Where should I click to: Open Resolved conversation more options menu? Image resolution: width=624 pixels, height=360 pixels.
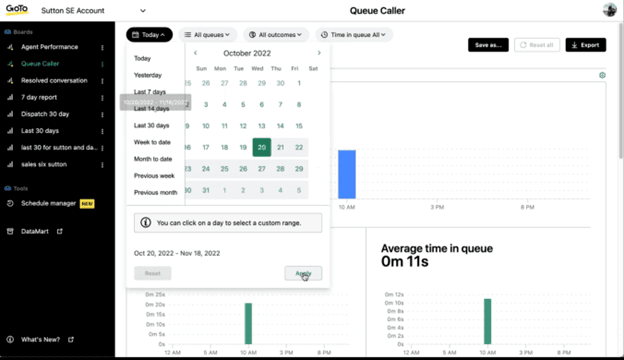102,81
